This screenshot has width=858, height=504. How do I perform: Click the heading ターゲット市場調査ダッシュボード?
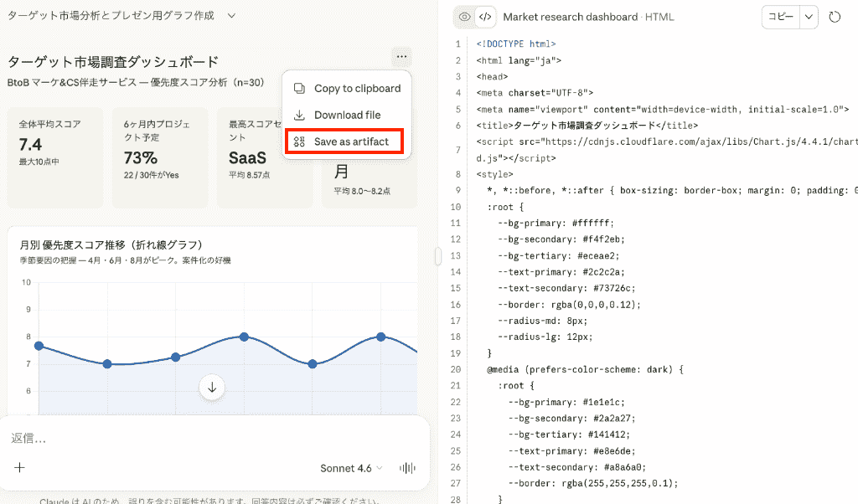click(x=113, y=62)
